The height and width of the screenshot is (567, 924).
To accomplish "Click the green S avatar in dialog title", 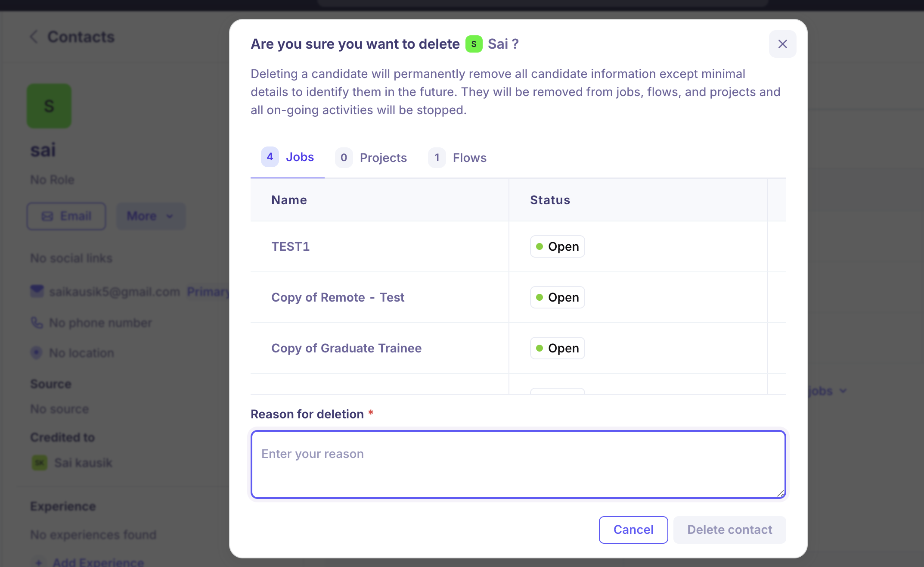I will point(474,44).
